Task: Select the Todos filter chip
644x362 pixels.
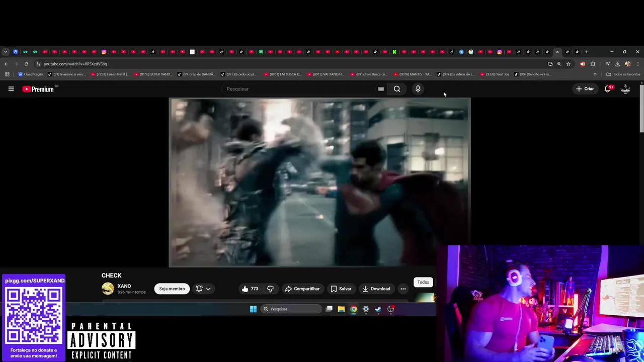Action: [423, 282]
